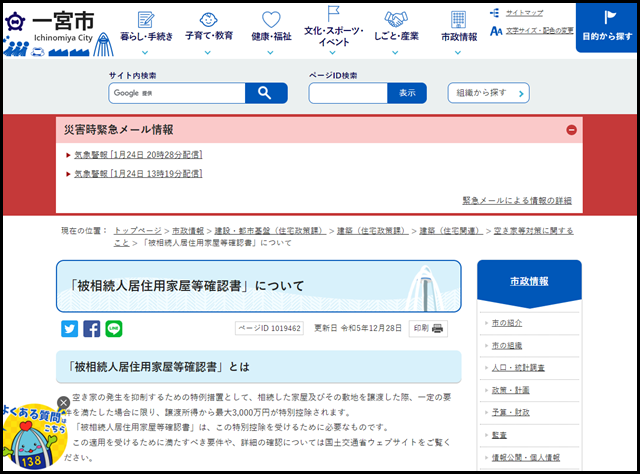Open sidebar 人口・統計調査 item
Viewport: 640px width, 474px height.
518,367
